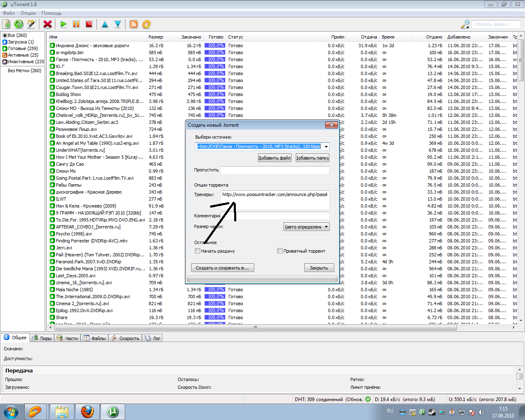The width and height of the screenshot is (525, 420).
Task: Switch to the Скорость tab
Action: point(126,338)
